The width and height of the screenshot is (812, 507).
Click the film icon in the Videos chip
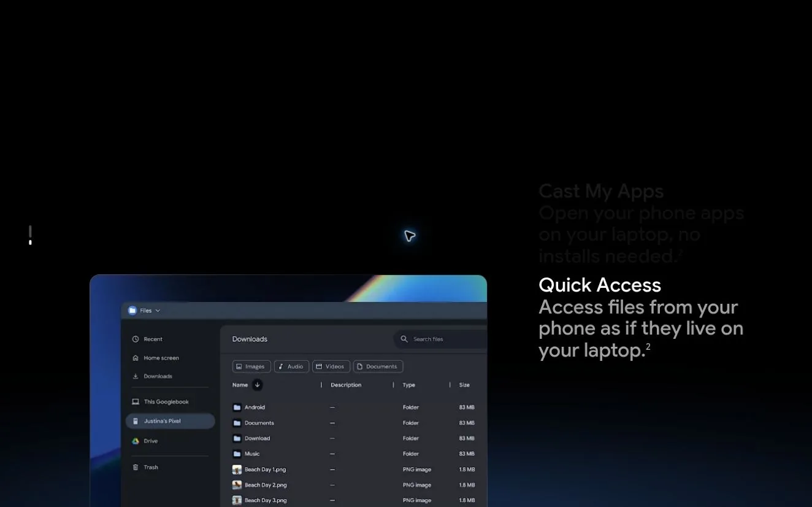coord(319,366)
